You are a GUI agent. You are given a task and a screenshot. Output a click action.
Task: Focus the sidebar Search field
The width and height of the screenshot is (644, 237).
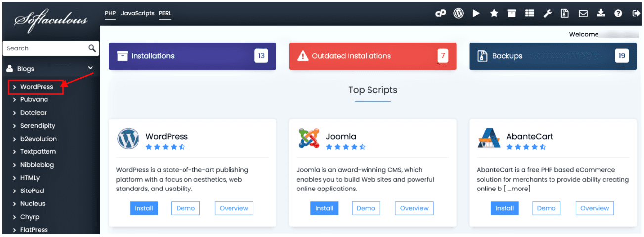pyautogui.click(x=46, y=48)
